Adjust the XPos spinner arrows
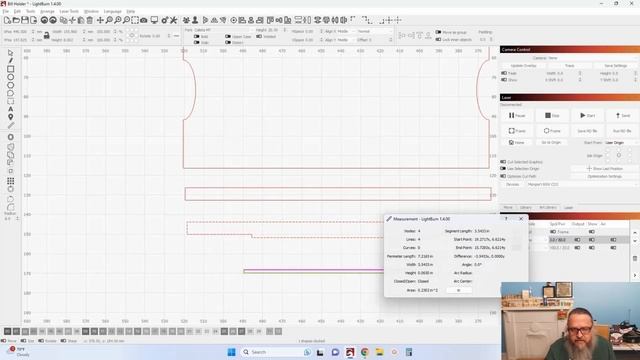640x360 pixels. [33, 31]
